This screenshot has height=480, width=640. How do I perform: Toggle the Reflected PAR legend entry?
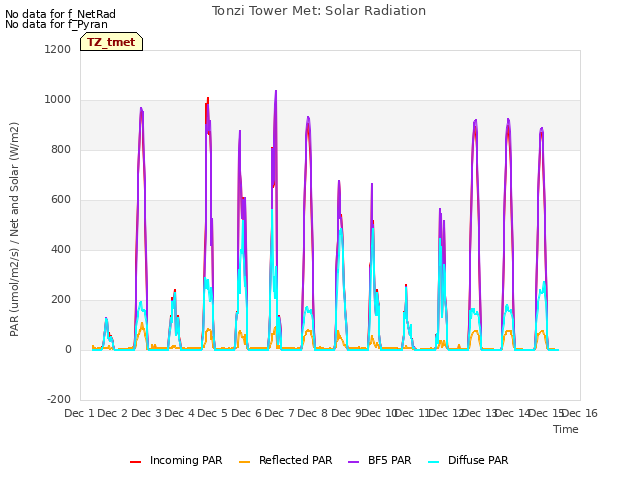tap(285, 460)
